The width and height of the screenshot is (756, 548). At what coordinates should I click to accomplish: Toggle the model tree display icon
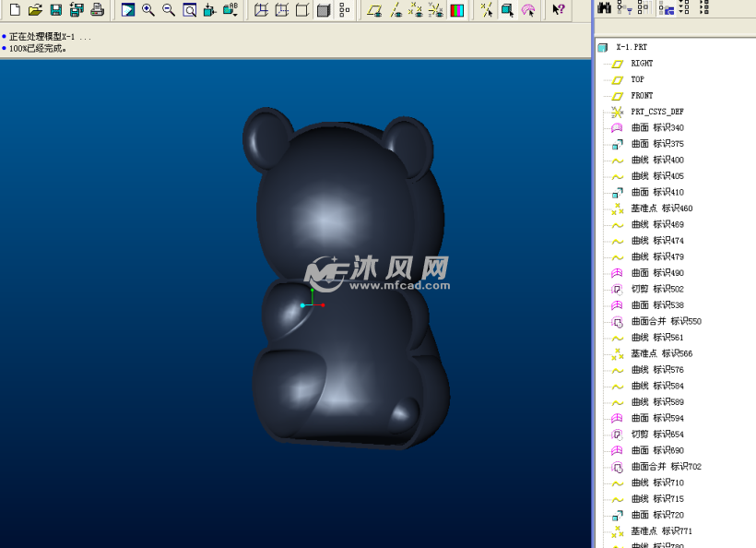point(344,9)
